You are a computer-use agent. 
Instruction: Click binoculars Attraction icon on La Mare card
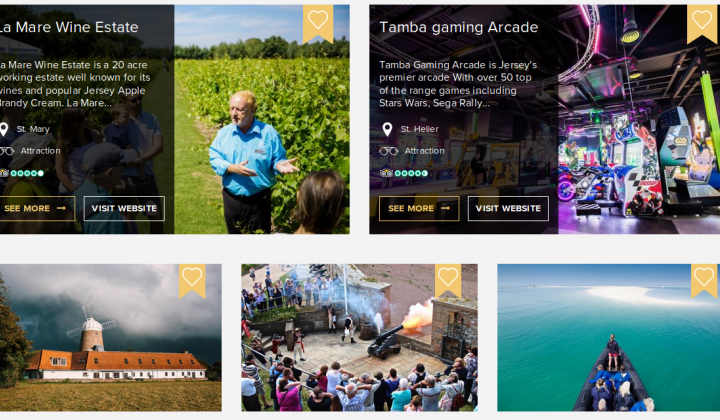[x=6, y=151]
